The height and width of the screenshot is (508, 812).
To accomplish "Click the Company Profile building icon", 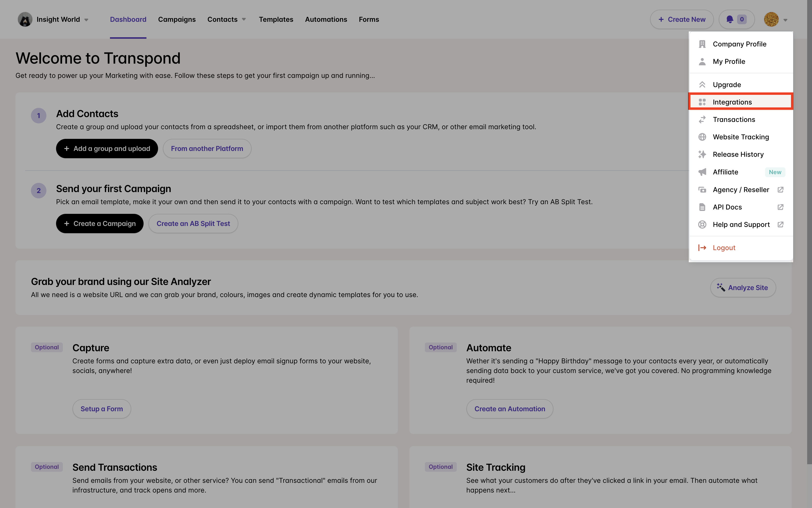I will (702, 44).
